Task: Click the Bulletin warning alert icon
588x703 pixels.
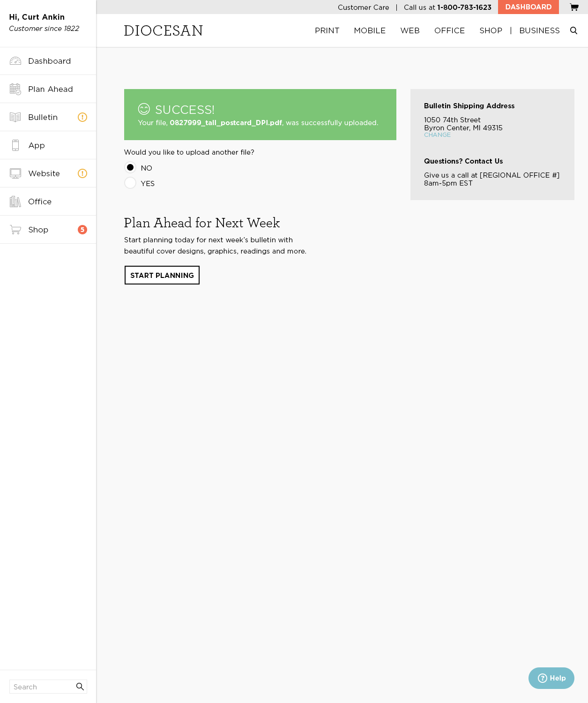Action: (82, 117)
